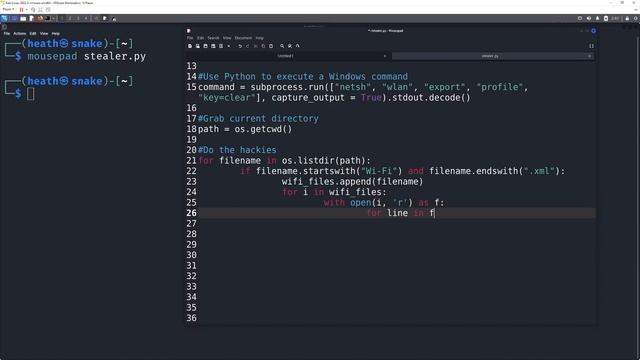Screen dimensions: 640x360
Task: Click 'path = os.getcwd()' on line 18
Action: tap(245, 129)
